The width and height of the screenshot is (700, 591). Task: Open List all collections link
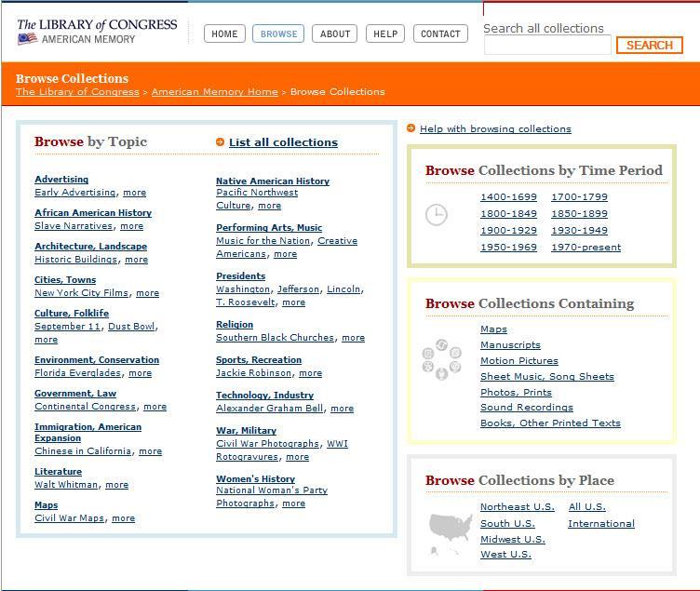point(284,142)
